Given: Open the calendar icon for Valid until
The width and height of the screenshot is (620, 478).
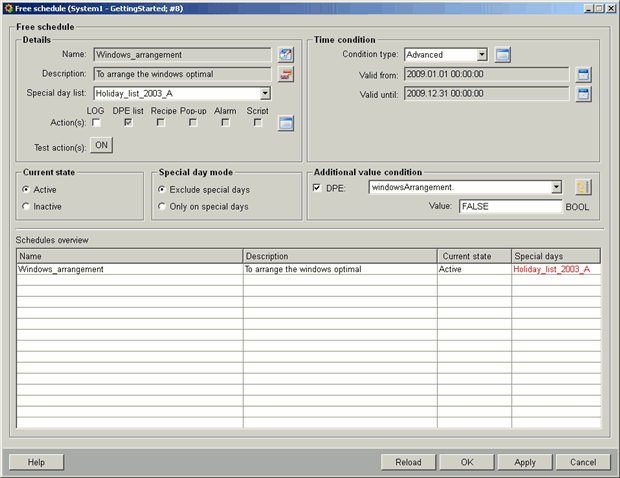Looking at the screenshot, I should (584, 94).
